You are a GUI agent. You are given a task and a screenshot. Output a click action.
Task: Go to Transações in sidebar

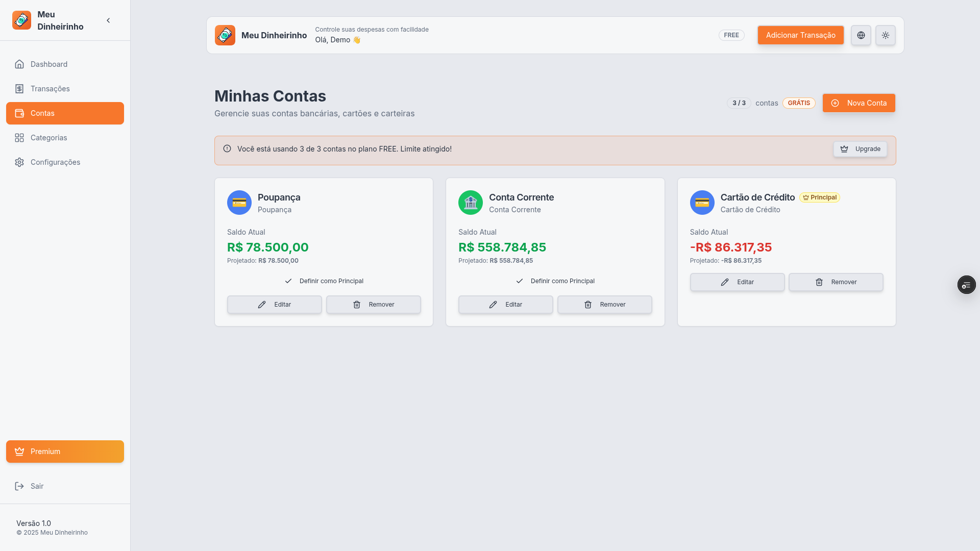[x=50, y=89]
